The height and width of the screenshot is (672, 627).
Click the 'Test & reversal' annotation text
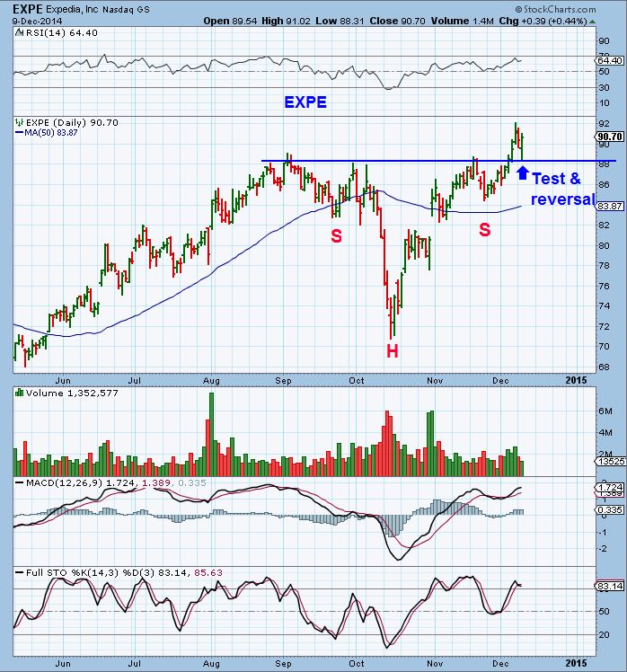pos(562,189)
